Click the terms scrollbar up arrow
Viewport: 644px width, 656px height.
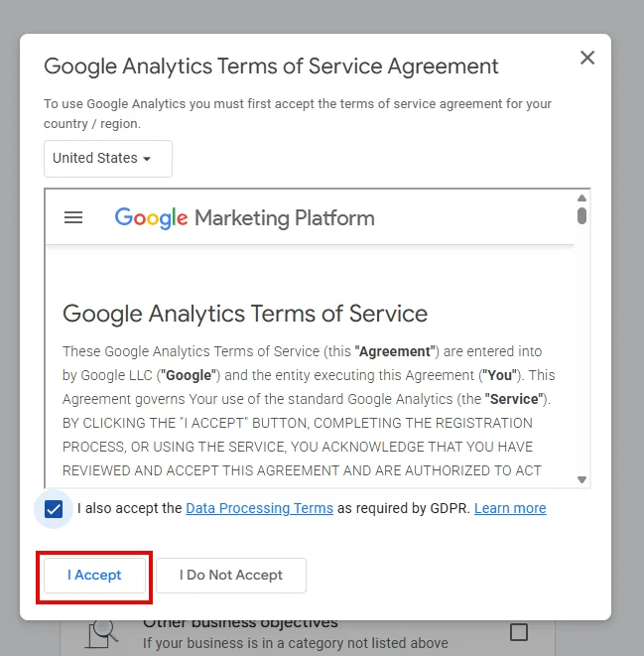click(x=581, y=197)
